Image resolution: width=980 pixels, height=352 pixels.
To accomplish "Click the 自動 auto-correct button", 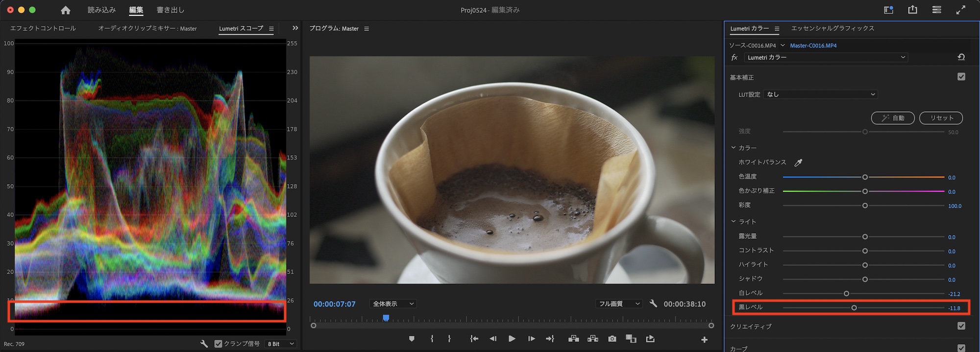I will click(893, 118).
